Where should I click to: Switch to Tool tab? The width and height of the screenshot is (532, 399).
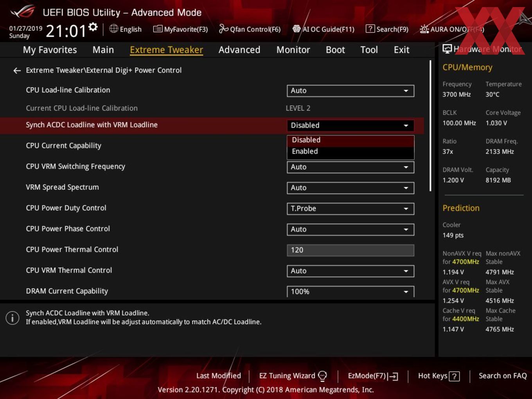pyautogui.click(x=369, y=50)
